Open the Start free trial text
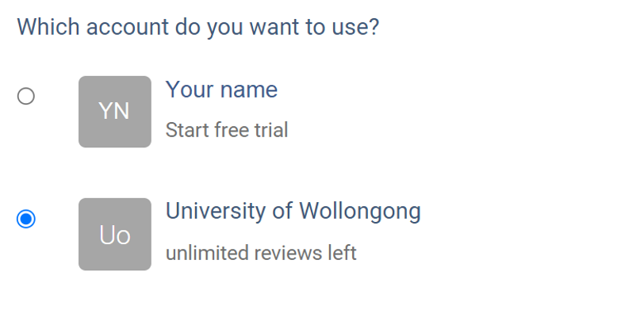The width and height of the screenshot is (644, 325). (226, 130)
